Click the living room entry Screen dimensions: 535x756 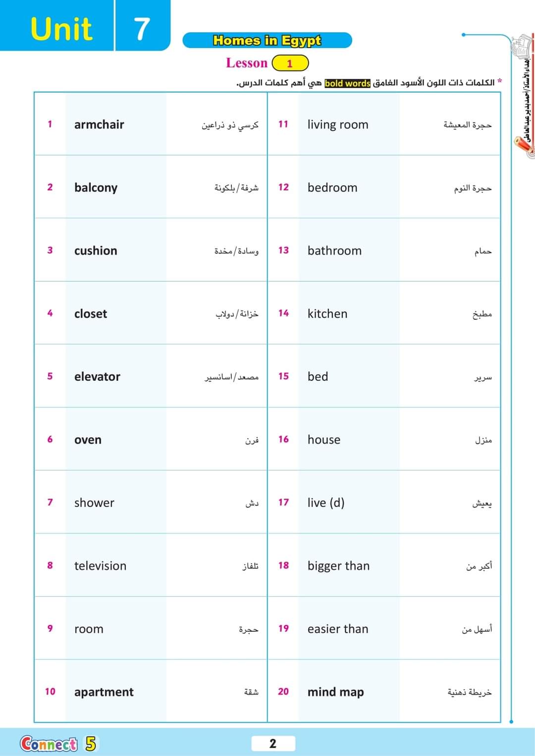click(338, 124)
